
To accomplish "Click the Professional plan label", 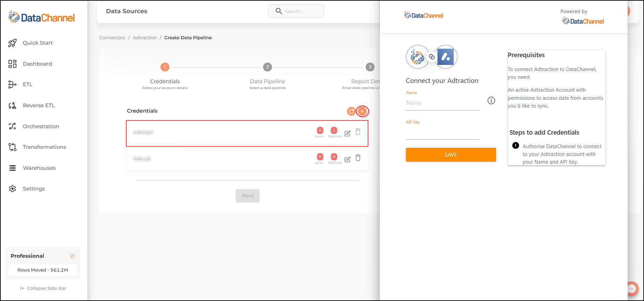I will click(27, 256).
